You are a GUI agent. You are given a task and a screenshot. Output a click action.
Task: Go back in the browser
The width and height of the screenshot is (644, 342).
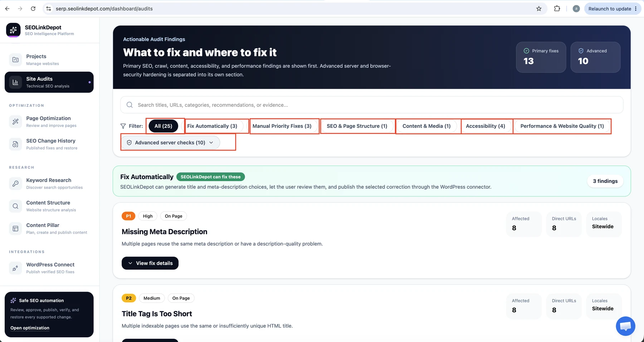7,9
